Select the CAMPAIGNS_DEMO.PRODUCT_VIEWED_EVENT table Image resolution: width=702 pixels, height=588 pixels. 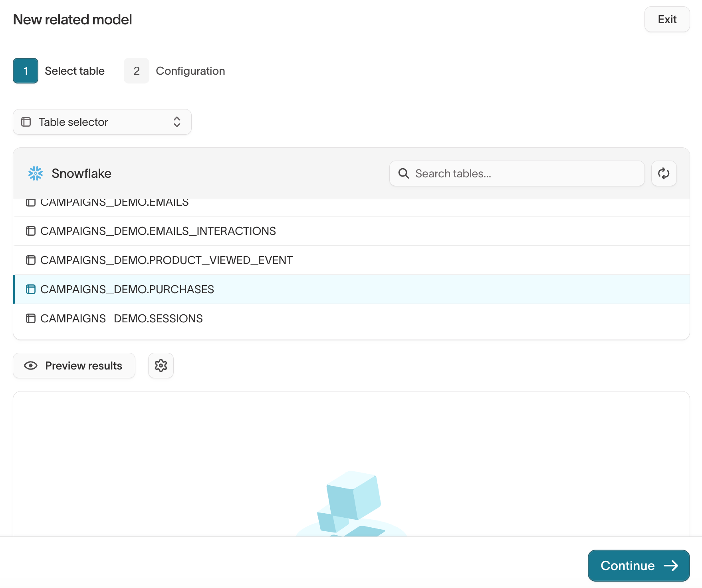click(166, 260)
